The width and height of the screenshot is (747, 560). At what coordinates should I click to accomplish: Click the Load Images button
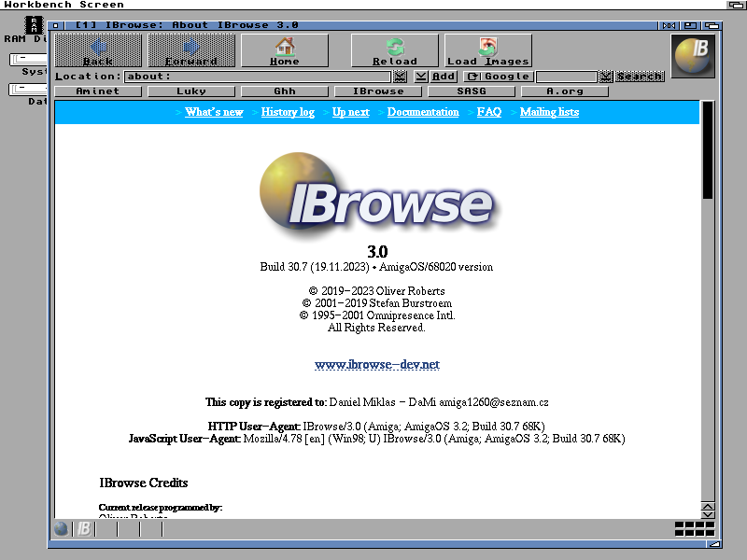tap(487, 50)
